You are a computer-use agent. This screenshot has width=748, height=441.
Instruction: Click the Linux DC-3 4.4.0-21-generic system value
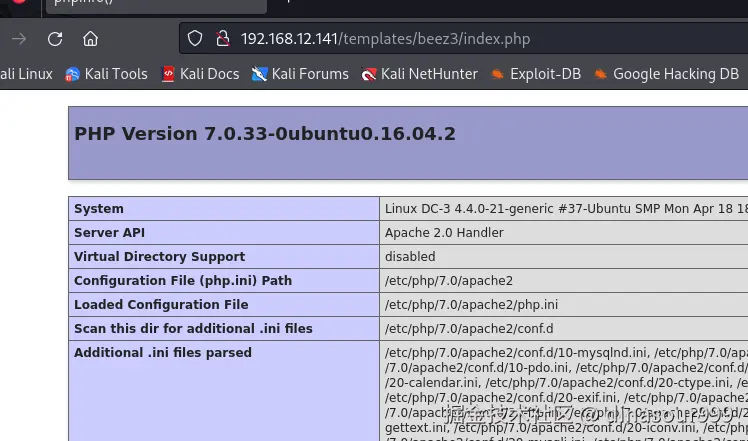click(x=566, y=209)
